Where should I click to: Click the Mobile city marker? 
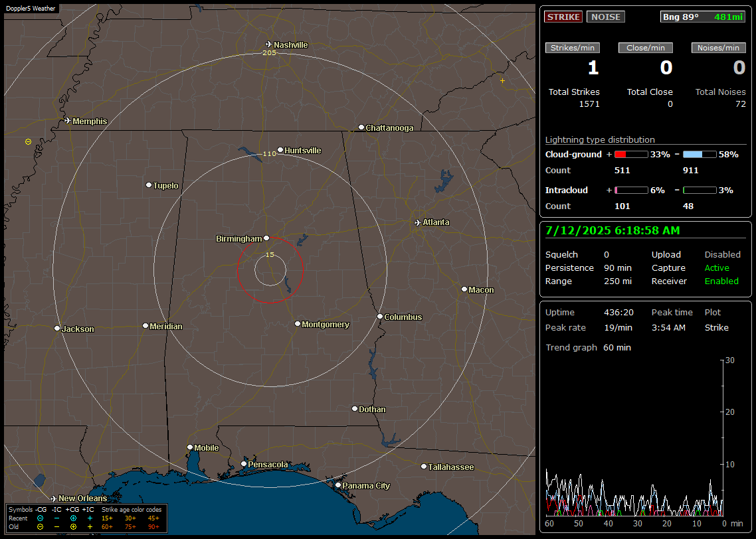[x=190, y=447]
